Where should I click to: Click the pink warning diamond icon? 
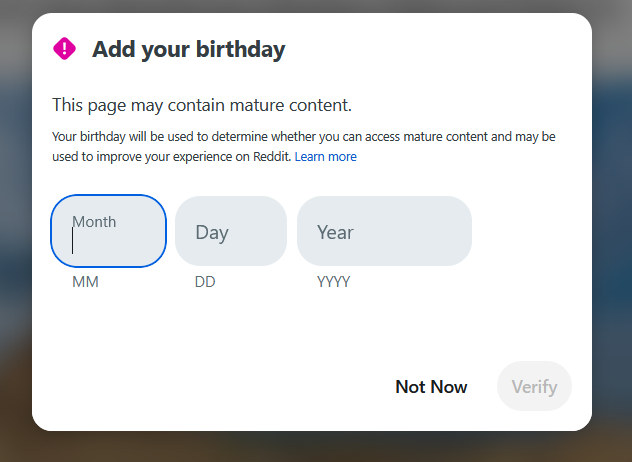(64, 48)
